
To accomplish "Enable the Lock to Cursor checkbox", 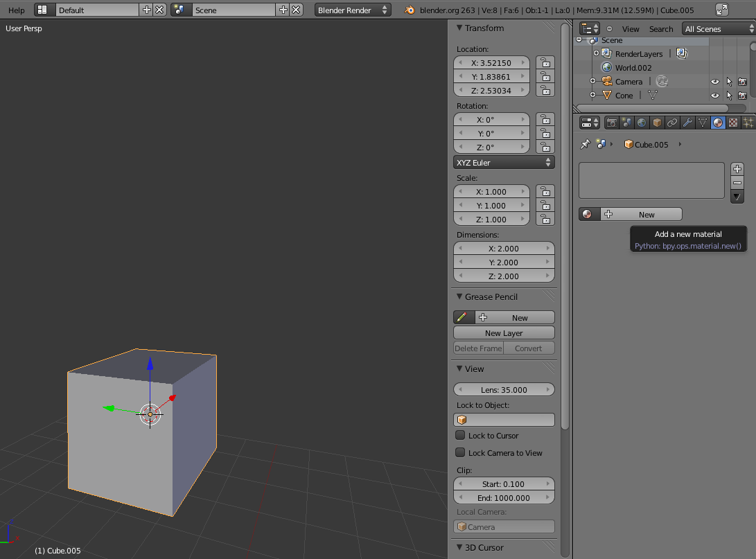I will click(460, 436).
